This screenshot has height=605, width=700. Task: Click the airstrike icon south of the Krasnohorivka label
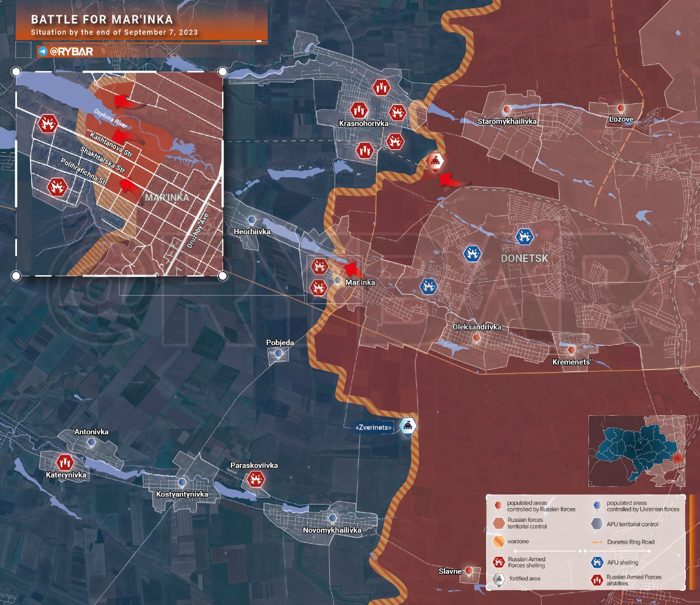pos(364,150)
